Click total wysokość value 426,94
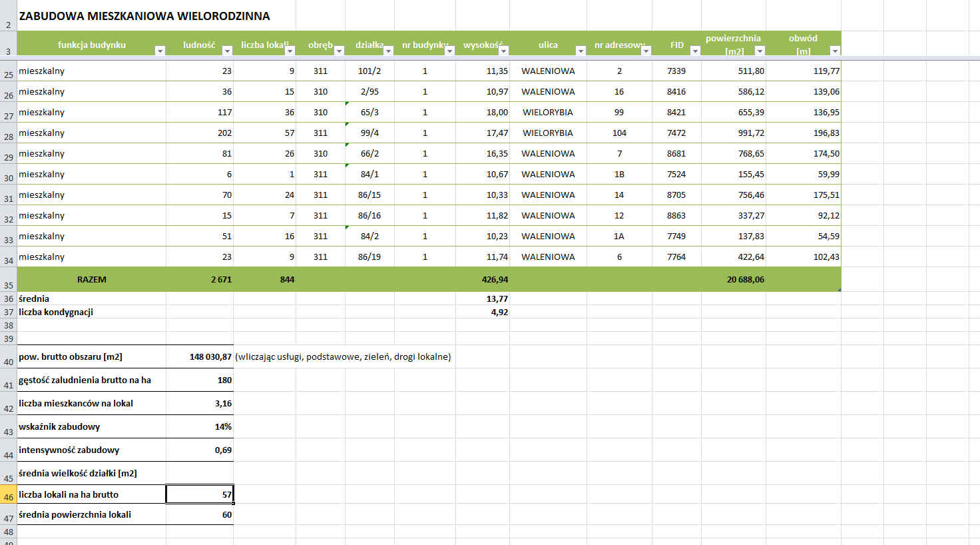This screenshot has height=545, width=980. click(495, 280)
